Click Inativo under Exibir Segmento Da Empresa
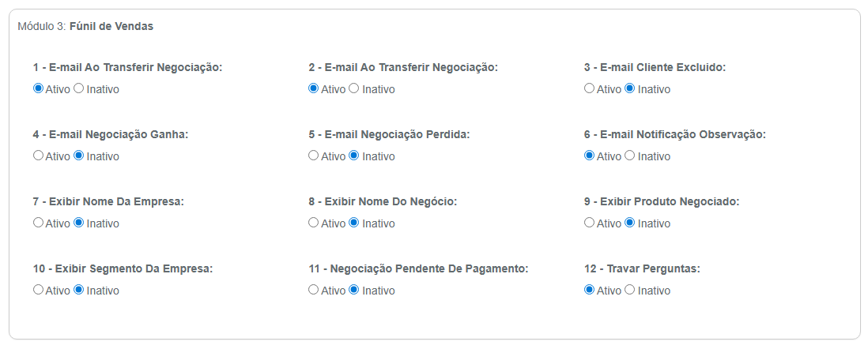Screen dimensions: 868x349 [x=78, y=290]
